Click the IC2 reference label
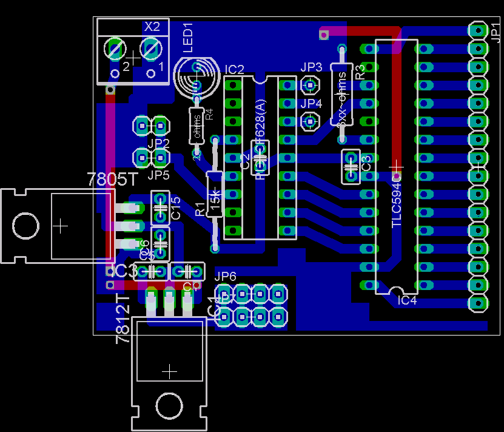 [234, 69]
